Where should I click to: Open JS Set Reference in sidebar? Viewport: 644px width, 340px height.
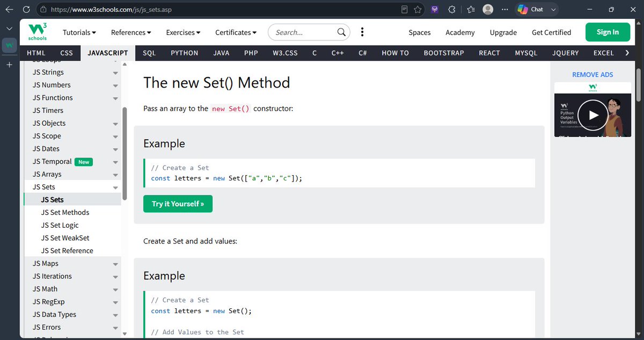coord(67,251)
